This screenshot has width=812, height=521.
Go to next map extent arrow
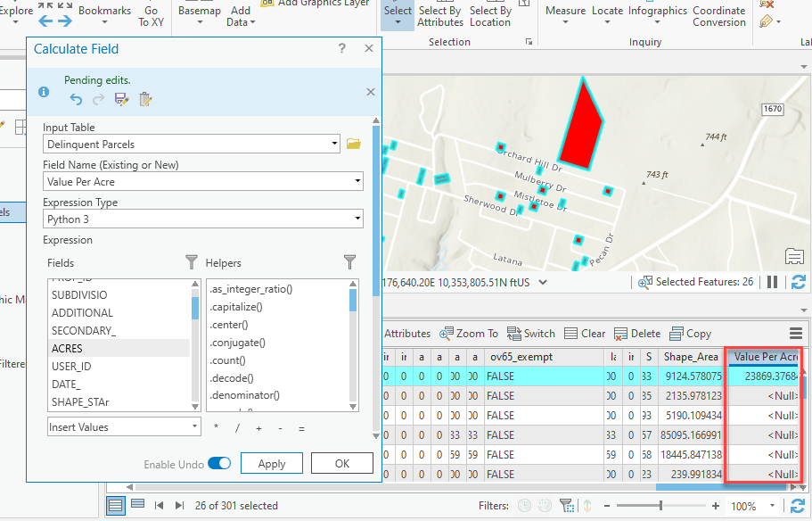point(65,21)
